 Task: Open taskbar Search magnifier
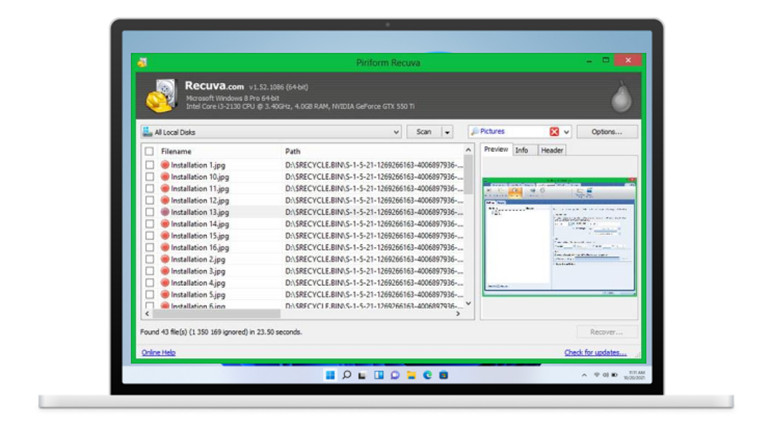347,375
